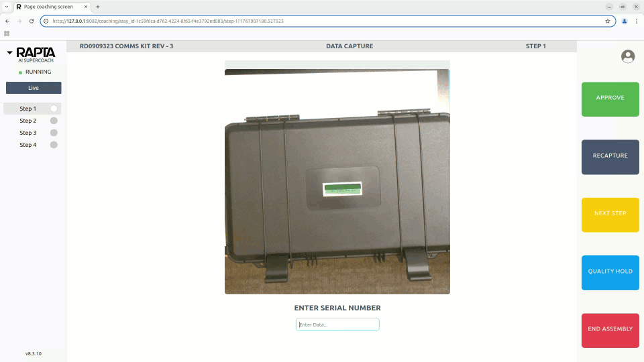Select the Step 3 status circle
Viewport: 644px width, 362px height.
tap(54, 133)
